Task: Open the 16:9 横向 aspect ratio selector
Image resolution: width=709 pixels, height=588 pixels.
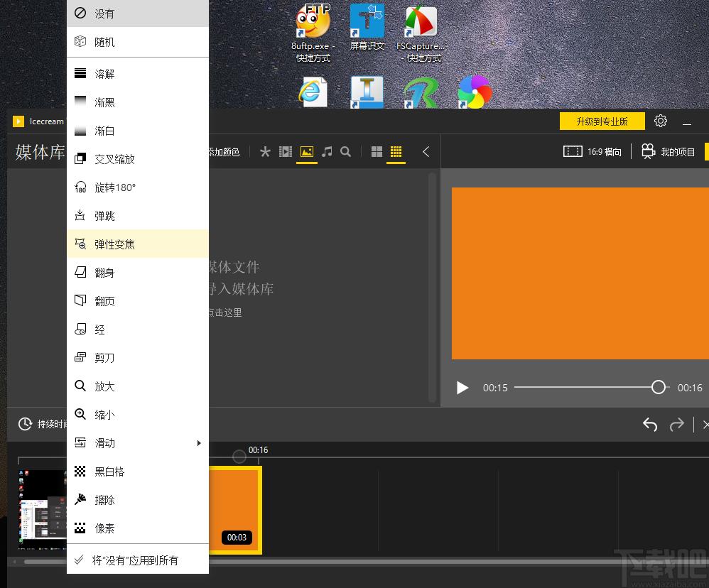Action: (x=592, y=152)
